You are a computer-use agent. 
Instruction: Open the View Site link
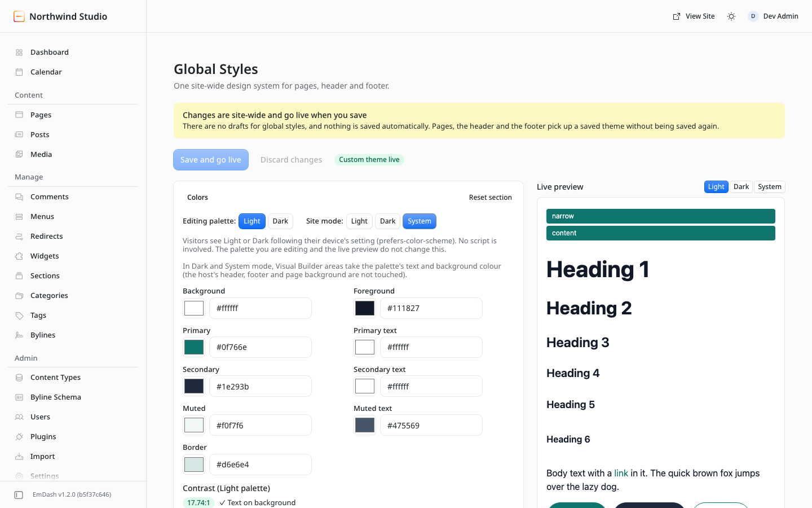click(x=694, y=16)
